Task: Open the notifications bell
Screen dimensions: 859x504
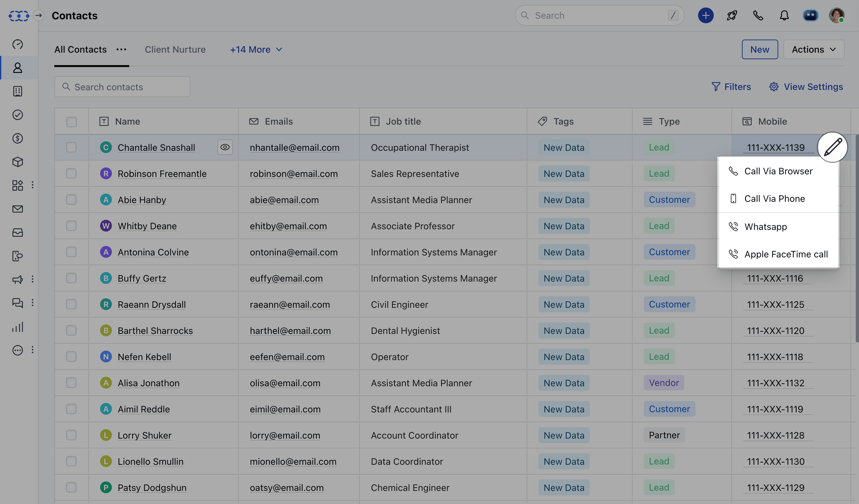Action: click(784, 15)
